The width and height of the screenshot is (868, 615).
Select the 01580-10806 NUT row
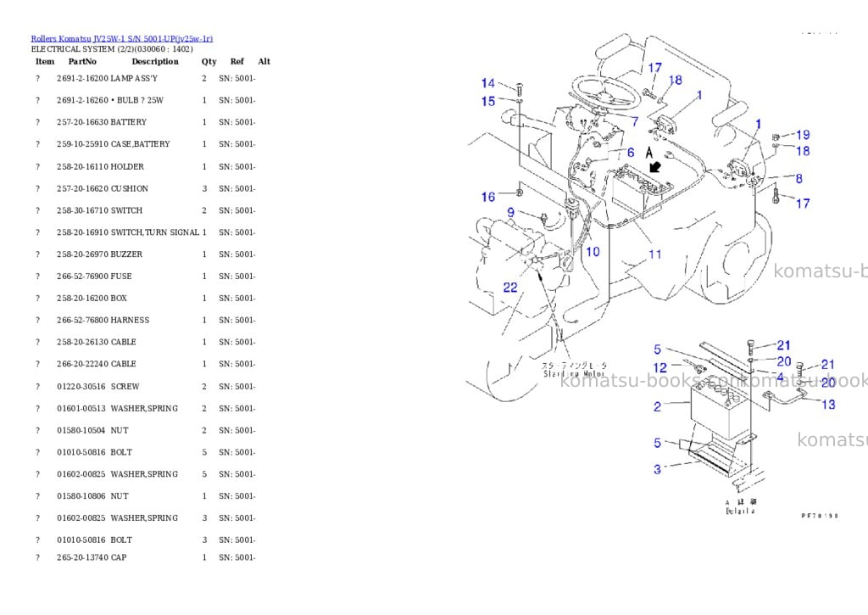click(145, 496)
